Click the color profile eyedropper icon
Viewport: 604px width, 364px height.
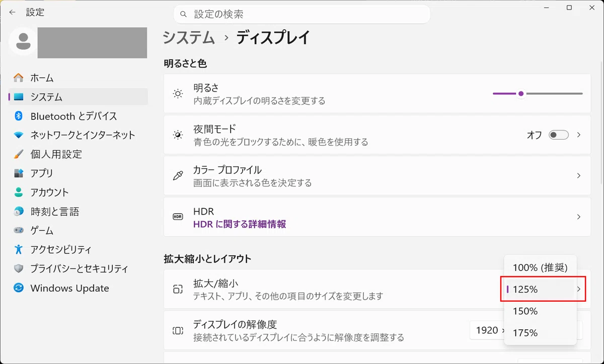tap(178, 175)
